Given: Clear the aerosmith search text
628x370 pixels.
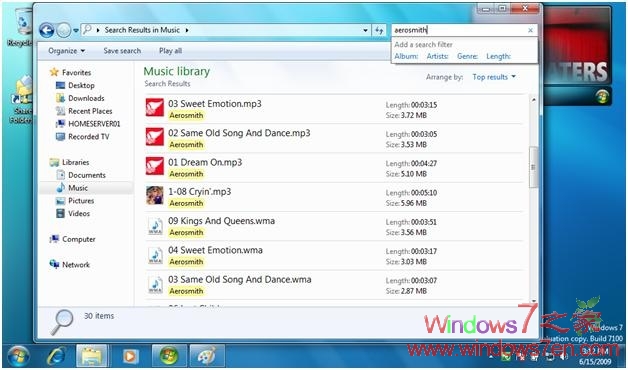Looking at the screenshot, I should pyautogui.click(x=531, y=30).
